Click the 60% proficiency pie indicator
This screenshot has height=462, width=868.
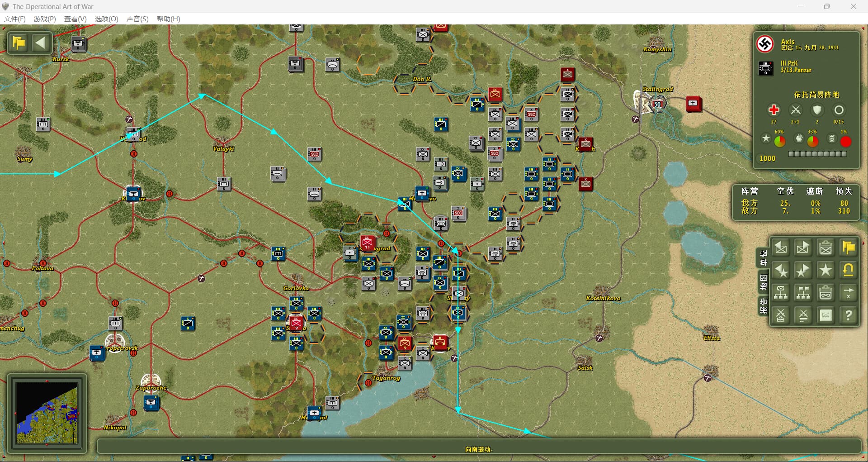click(780, 142)
